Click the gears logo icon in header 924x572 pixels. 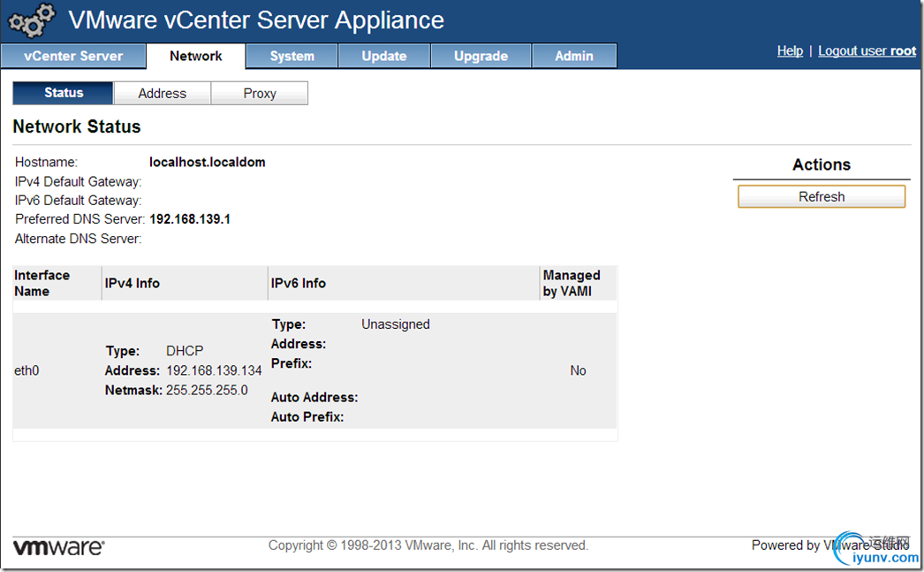(32, 19)
